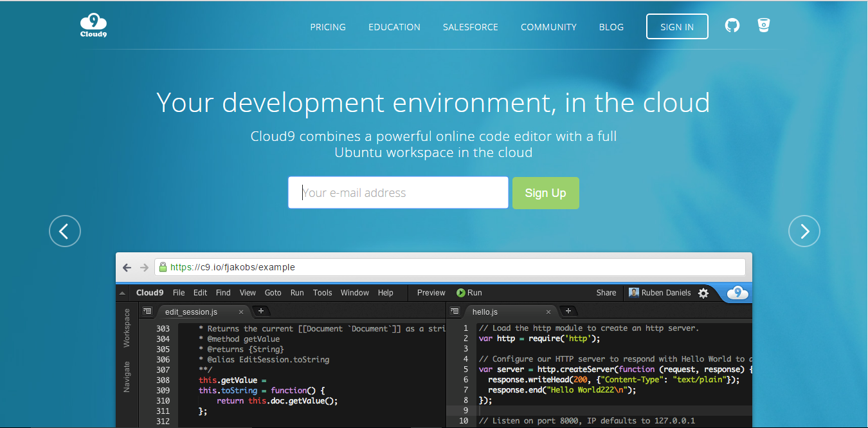The height and width of the screenshot is (428, 868).
Task: Toggle the Navigate side panel
Action: (x=127, y=377)
